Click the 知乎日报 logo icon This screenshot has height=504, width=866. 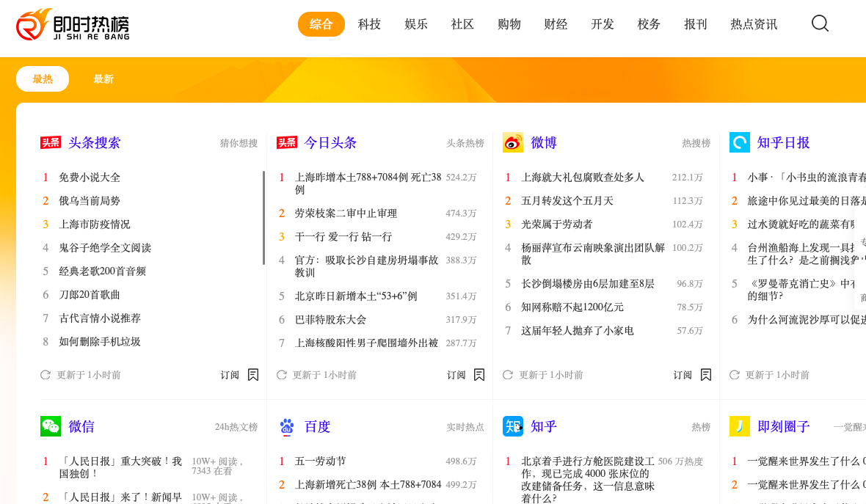[740, 142]
